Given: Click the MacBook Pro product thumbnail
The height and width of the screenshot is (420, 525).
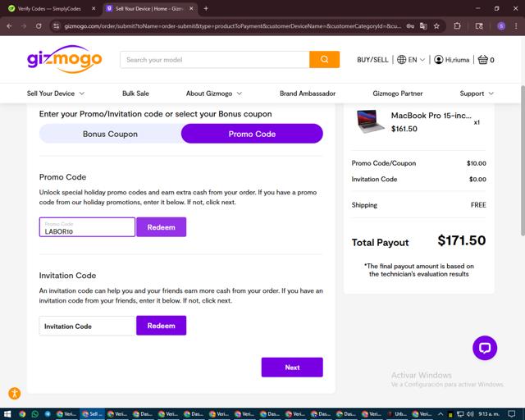Looking at the screenshot, I should [370, 121].
